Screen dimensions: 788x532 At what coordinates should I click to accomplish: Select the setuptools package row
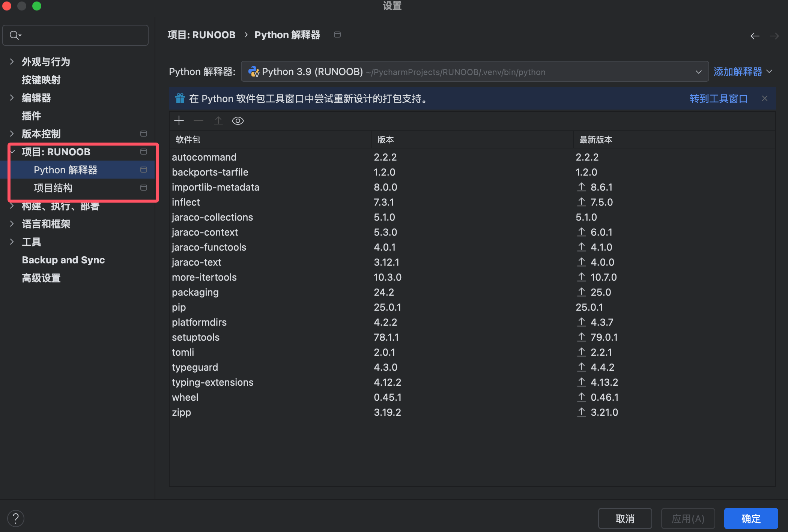click(196, 337)
